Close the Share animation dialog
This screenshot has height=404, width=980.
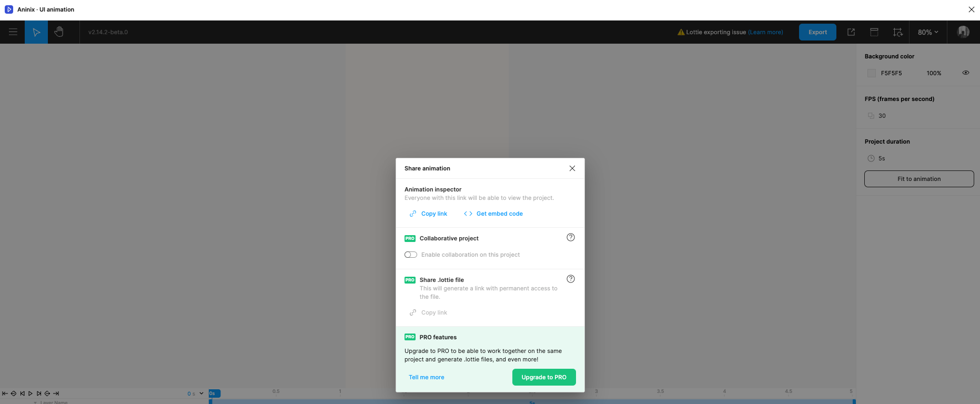tap(572, 168)
